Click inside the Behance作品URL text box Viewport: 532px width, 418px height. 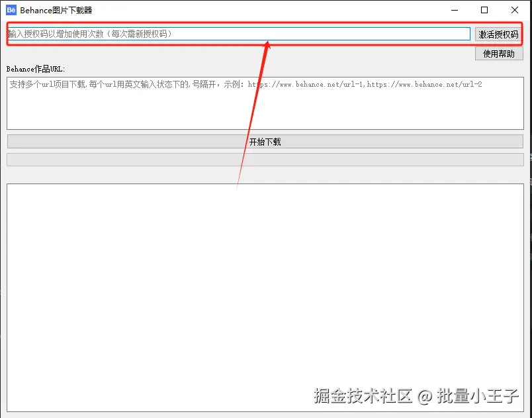coord(265,103)
